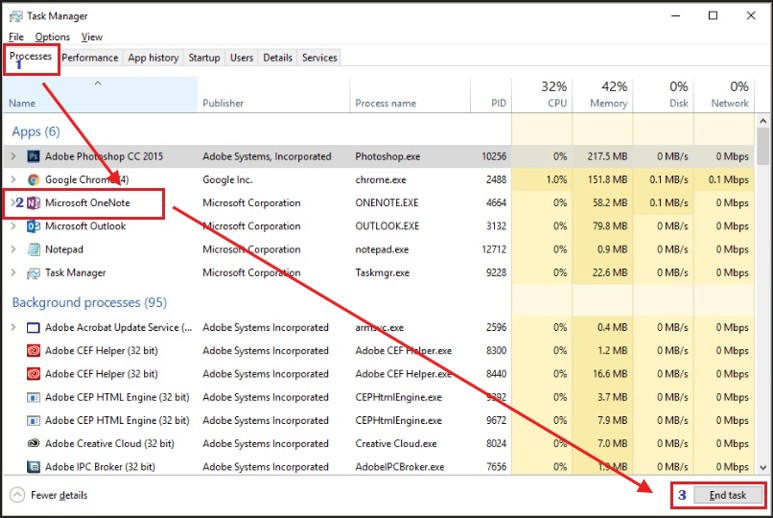Viewport: 773px width, 518px height.
Task: Switch to the Details tab
Action: (x=278, y=58)
